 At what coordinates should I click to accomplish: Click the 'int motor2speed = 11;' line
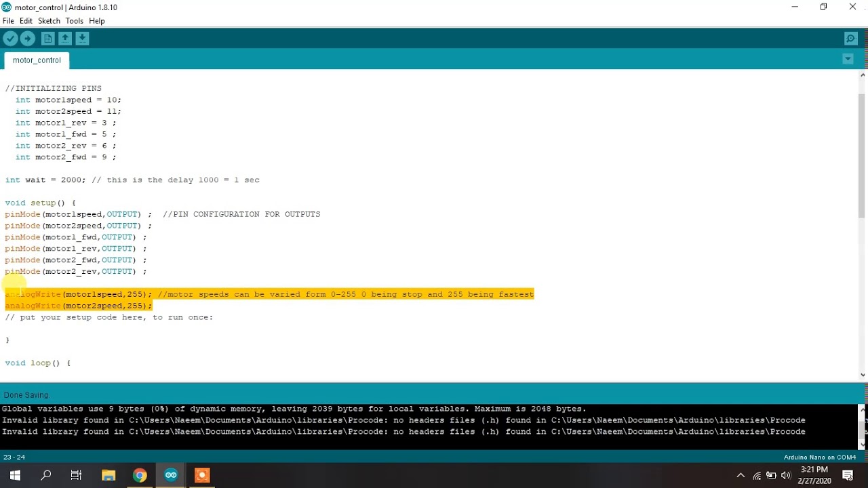tap(68, 111)
